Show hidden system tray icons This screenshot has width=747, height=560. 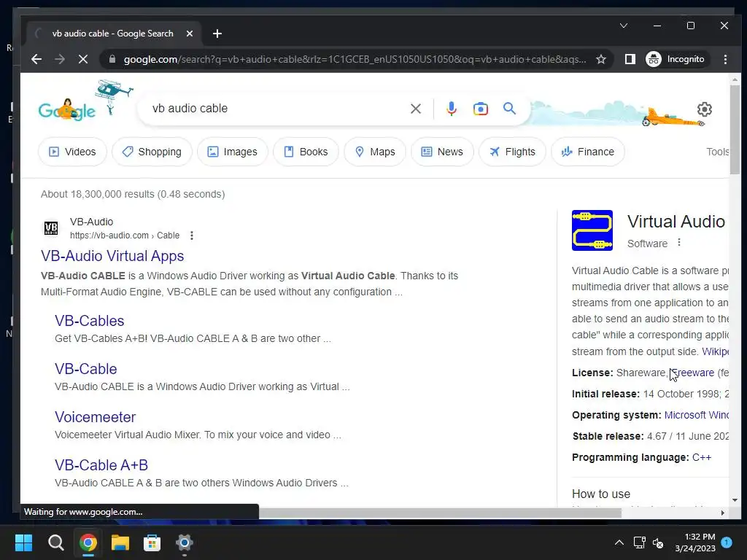coord(619,542)
